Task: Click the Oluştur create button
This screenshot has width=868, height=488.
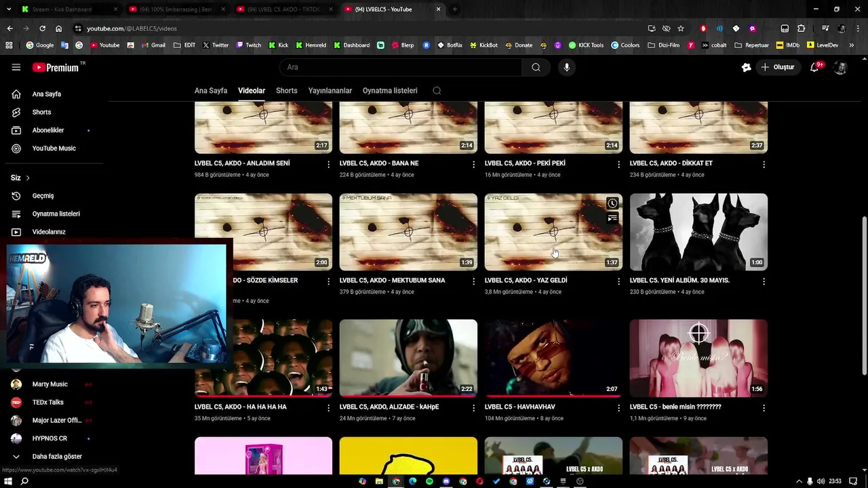Action: (778, 67)
